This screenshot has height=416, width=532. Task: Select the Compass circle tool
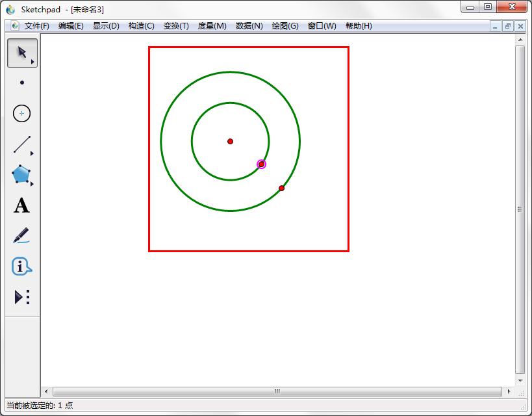pyautogui.click(x=22, y=113)
